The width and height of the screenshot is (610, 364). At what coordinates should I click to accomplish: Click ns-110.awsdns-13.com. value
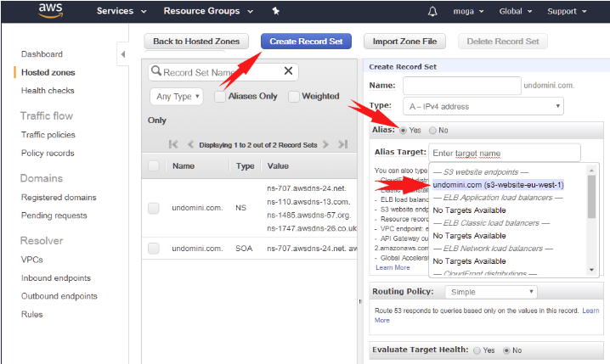[x=308, y=202]
